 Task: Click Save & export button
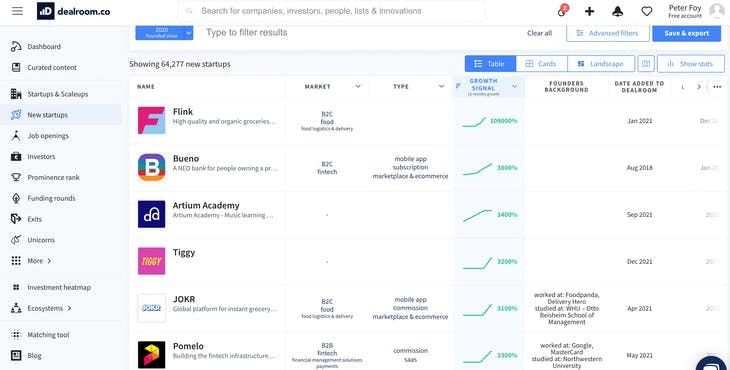click(687, 33)
